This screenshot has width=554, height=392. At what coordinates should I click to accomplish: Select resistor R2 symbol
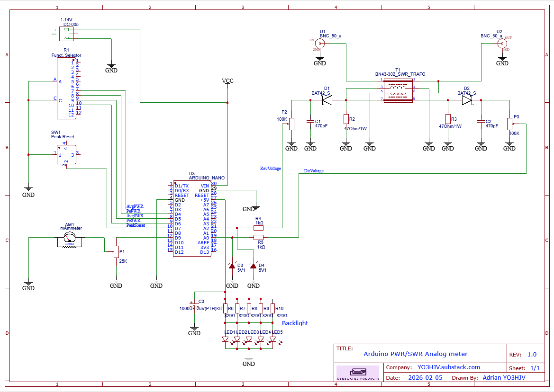pyautogui.click(x=346, y=119)
